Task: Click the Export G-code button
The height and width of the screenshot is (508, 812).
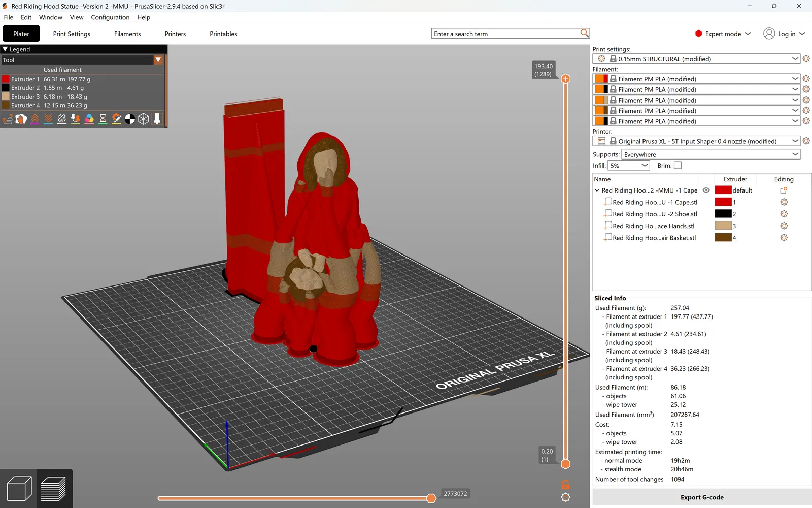Action: point(701,497)
